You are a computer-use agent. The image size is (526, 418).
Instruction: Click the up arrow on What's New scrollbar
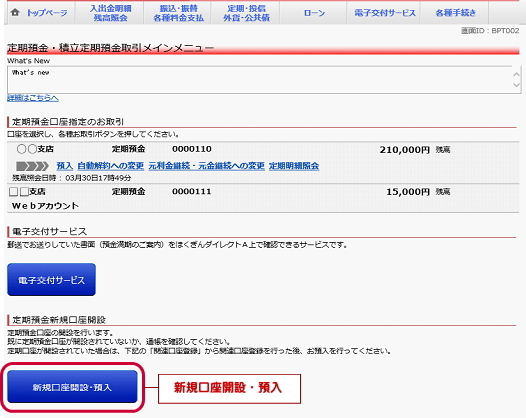coord(516,74)
